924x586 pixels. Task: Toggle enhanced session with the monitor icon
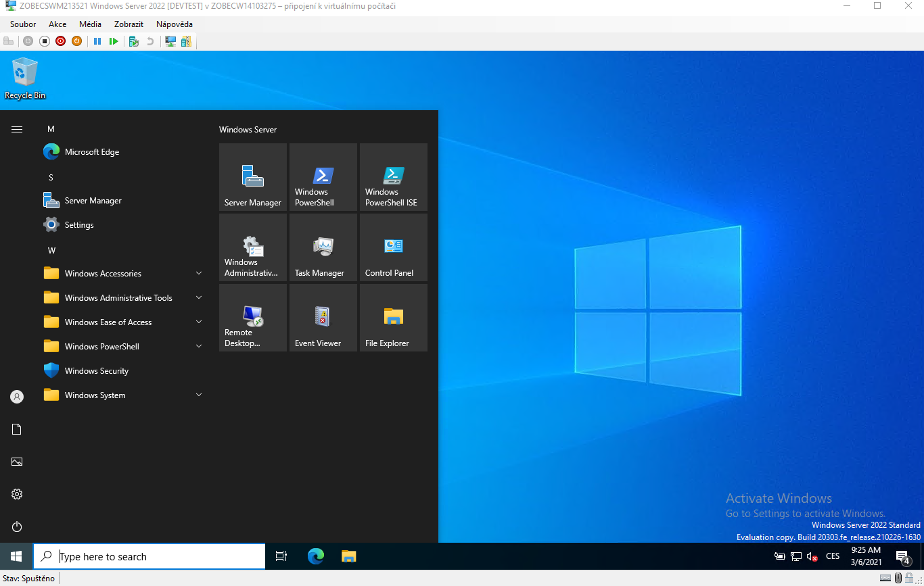coord(170,41)
